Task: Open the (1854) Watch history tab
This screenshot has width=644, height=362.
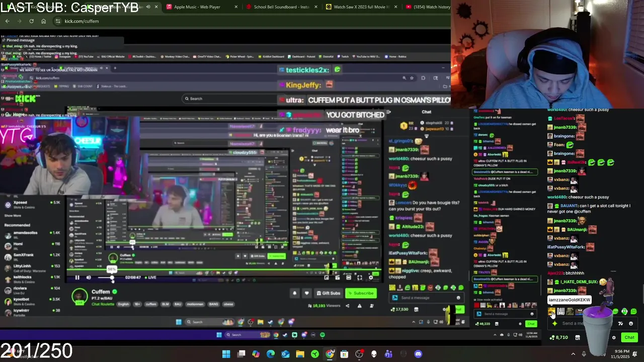Action: point(428,7)
